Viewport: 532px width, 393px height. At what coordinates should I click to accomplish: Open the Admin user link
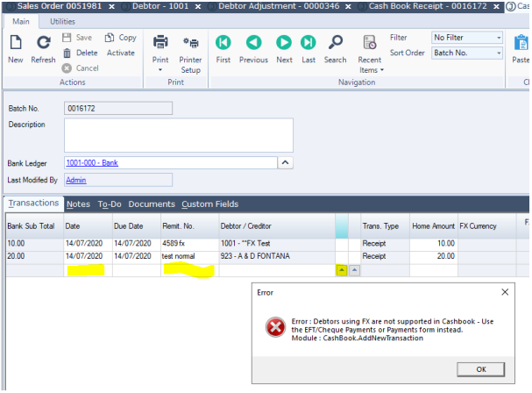pos(76,180)
